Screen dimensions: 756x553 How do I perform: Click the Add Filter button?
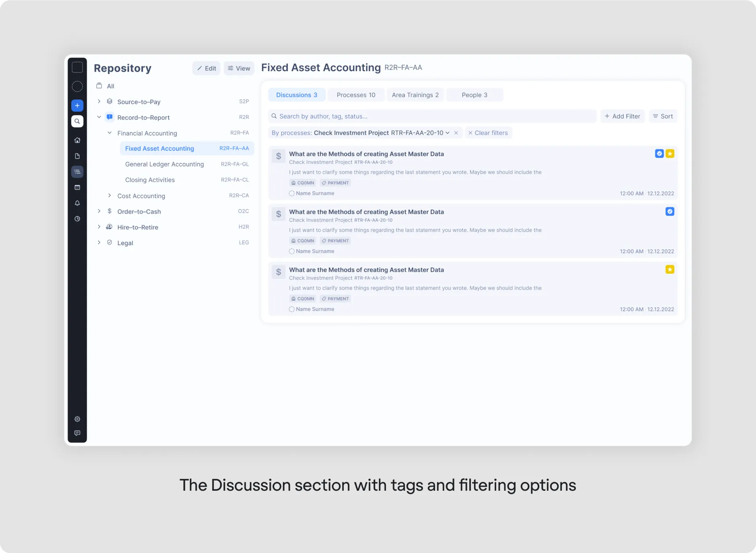622,116
